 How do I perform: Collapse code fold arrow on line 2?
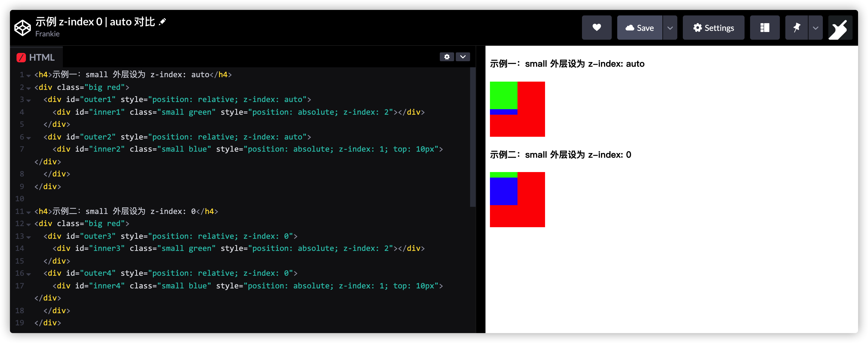pos(29,88)
